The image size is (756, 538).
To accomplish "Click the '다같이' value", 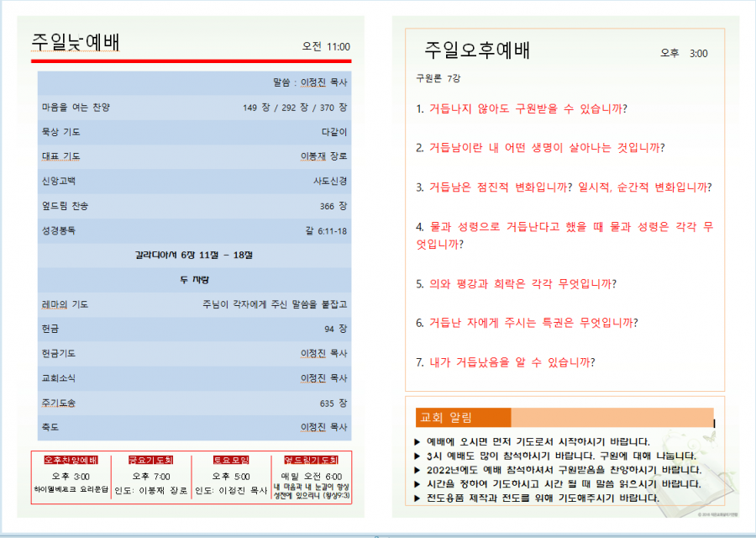I will tap(334, 132).
